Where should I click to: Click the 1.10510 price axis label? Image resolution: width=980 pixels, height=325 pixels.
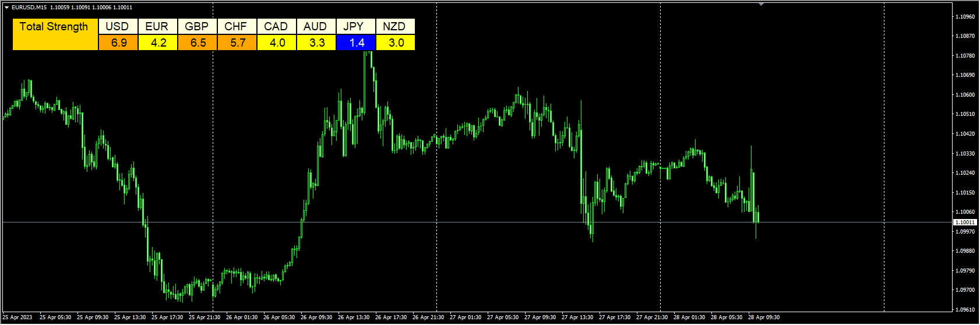[965, 114]
